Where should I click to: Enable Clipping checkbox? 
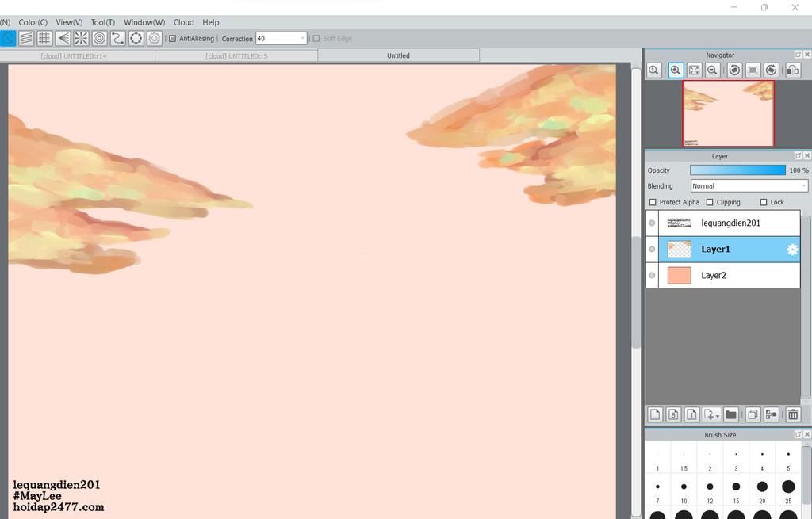710,202
